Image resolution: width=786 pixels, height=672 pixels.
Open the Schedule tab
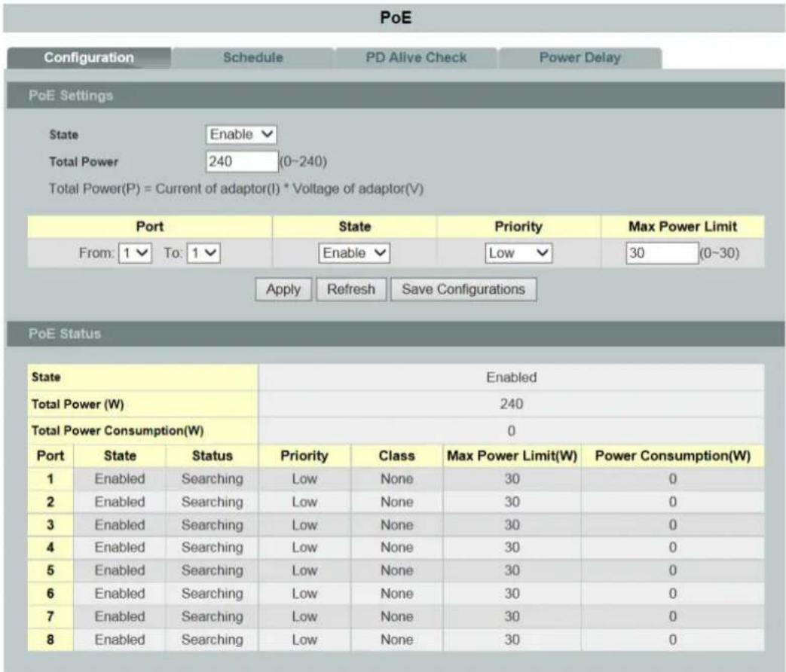click(252, 57)
